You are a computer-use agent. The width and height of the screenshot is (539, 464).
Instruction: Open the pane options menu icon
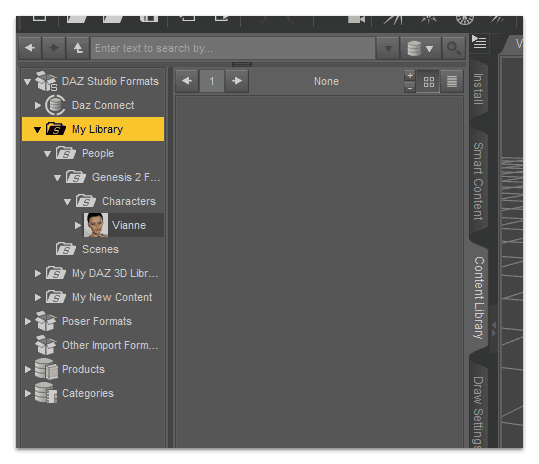pos(479,42)
